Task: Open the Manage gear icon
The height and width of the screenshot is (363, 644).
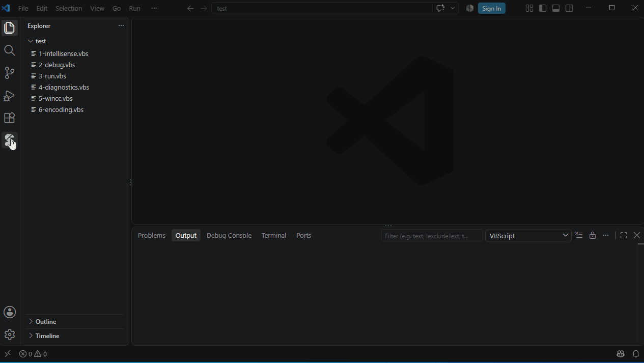Action: 10,334
